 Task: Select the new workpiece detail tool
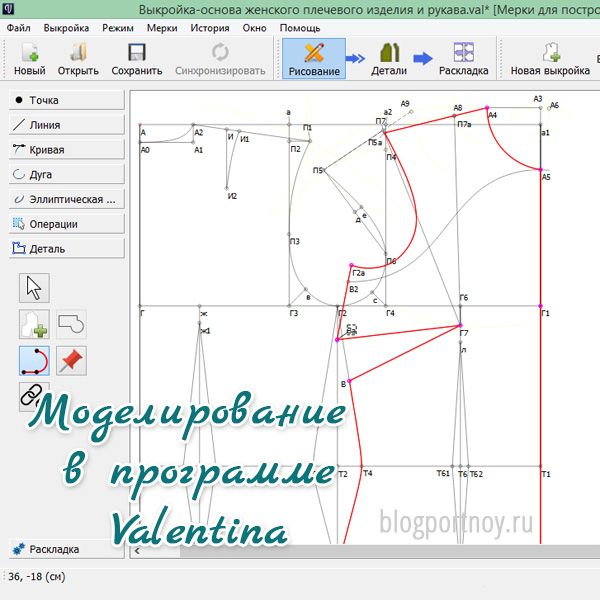point(34,324)
